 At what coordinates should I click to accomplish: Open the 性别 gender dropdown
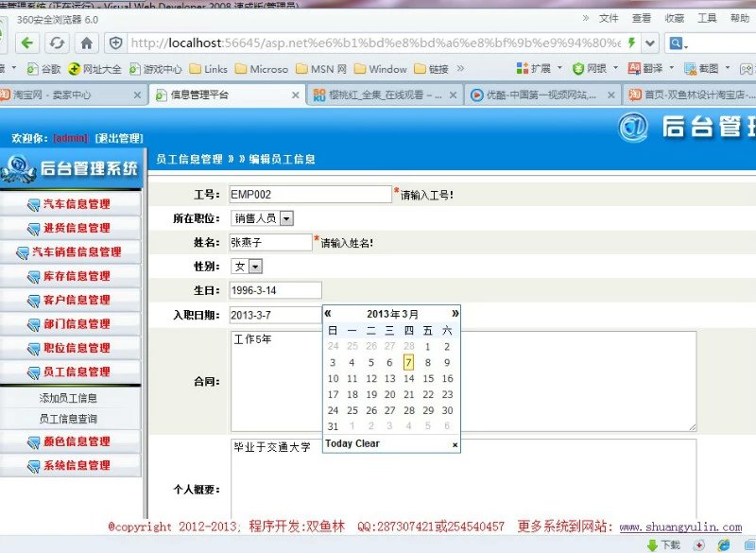click(x=255, y=267)
